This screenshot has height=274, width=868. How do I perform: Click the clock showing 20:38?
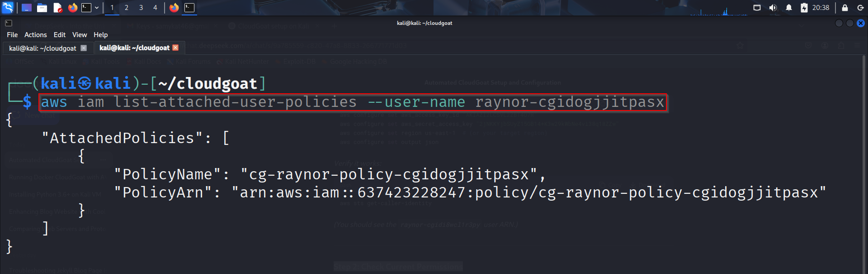[x=821, y=8]
